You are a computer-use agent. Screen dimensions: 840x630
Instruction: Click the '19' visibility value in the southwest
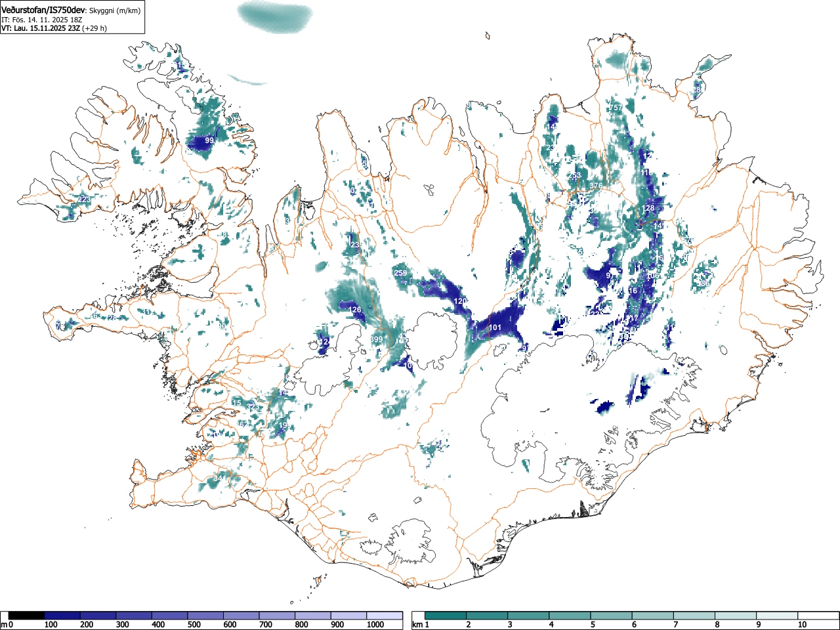click(283, 426)
